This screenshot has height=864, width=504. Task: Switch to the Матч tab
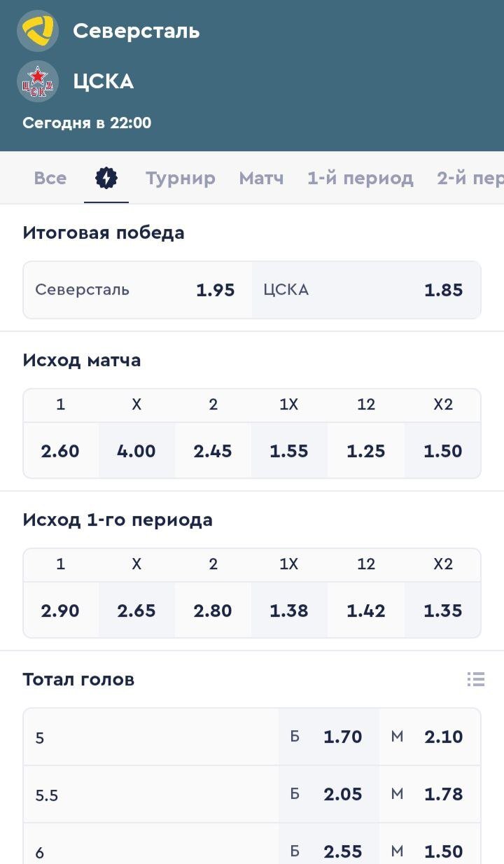(x=261, y=179)
